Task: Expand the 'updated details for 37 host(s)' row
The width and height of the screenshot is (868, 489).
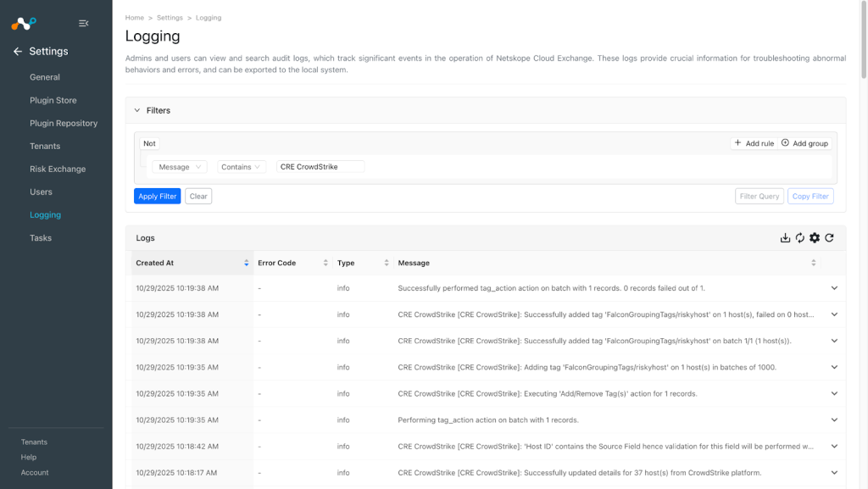Action: pos(834,473)
